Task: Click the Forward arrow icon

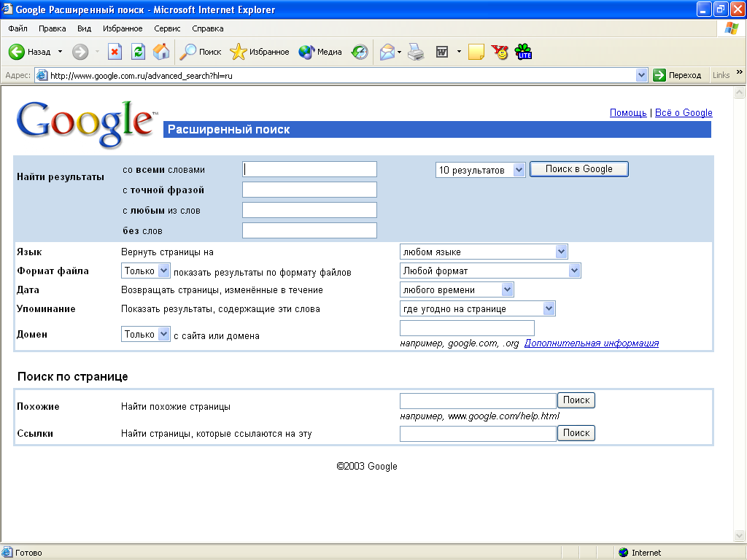Action: click(80, 52)
